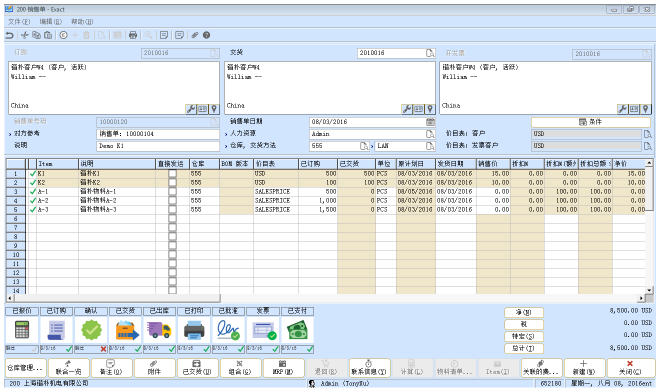This screenshot has width=660, height=392.
Task: Toggle direct delivery checkbox for item K2
Action: click(172, 182)
